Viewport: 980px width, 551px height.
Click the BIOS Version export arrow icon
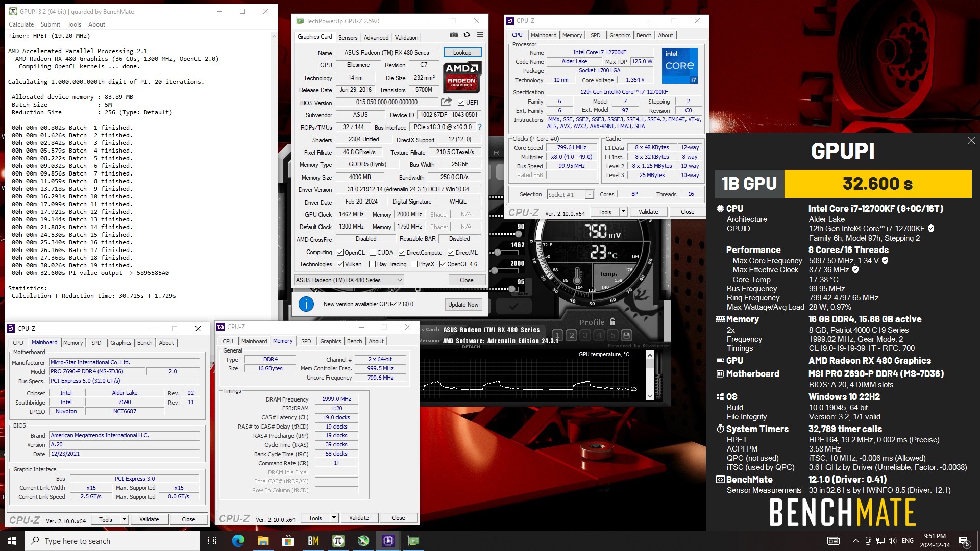pyautogui.click(x=446, y=102)
